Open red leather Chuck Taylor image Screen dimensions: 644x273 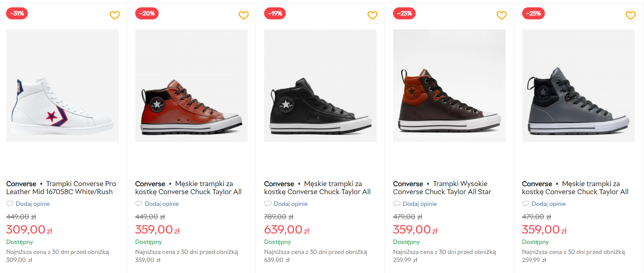point(191,86)
